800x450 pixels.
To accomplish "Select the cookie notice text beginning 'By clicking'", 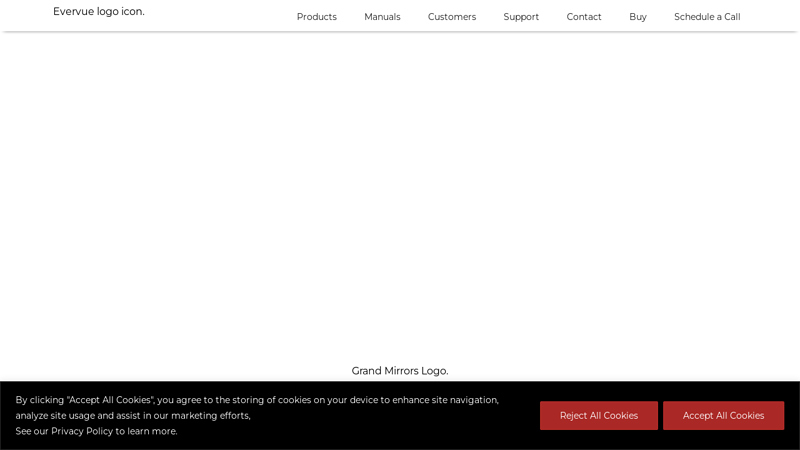I will (x=257, y=408).
